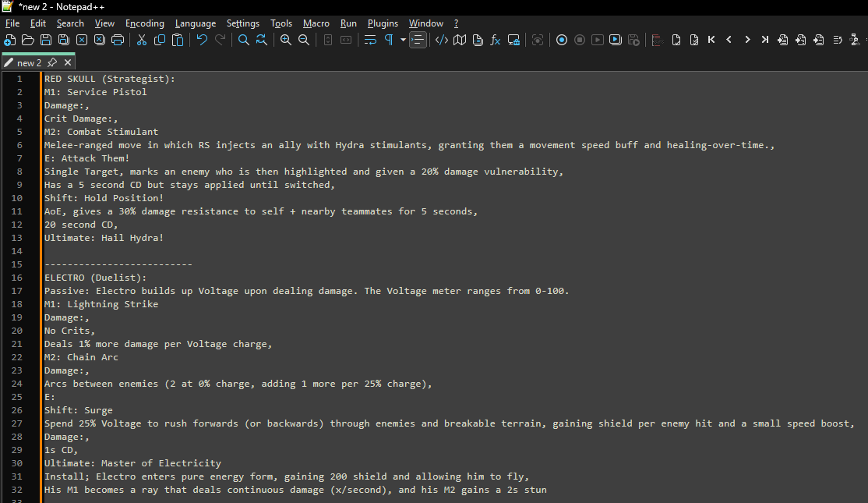868x503 pixels.
Task: Toggle show all characters pilcrow icon
Action: pyautogui.click(x=389, y=40)
